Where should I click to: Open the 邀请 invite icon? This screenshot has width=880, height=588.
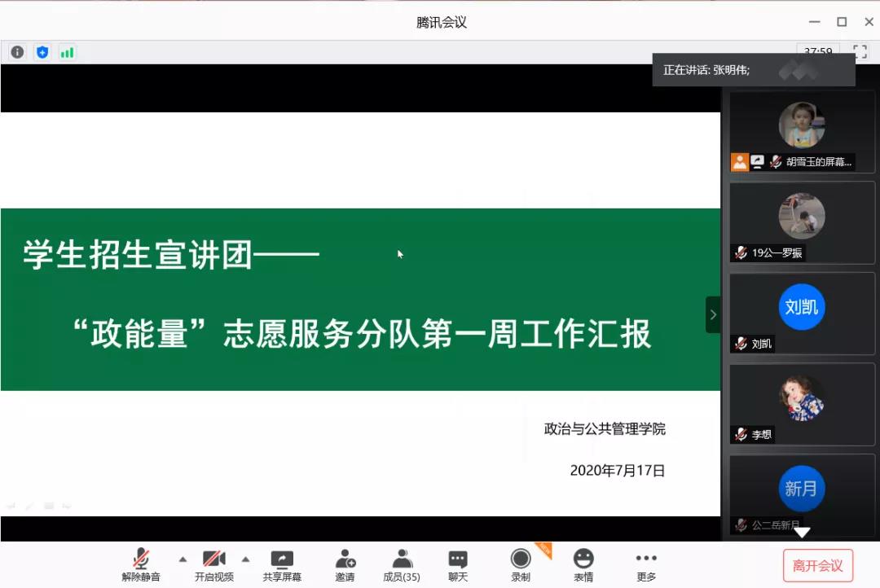(345, 564)
